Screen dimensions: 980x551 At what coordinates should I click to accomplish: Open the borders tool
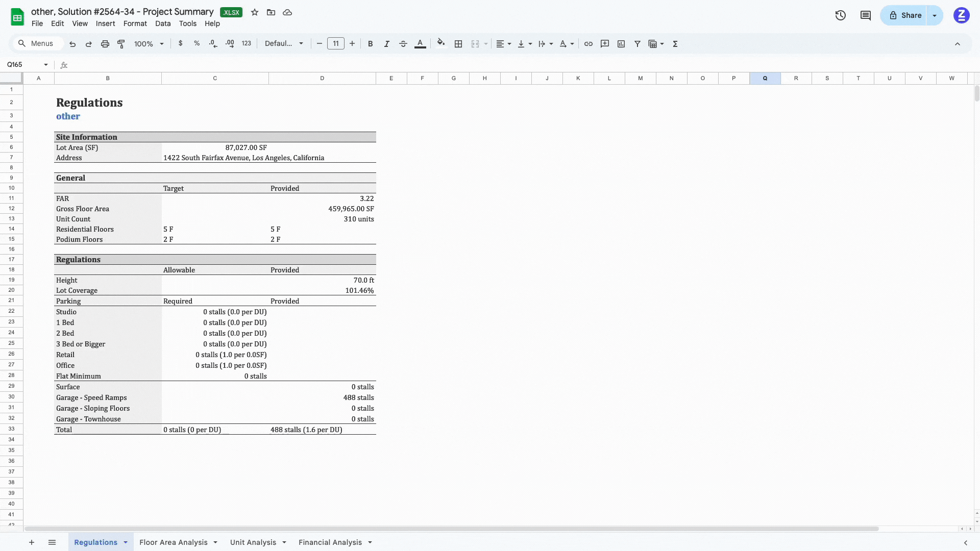(x=458, y=44)
